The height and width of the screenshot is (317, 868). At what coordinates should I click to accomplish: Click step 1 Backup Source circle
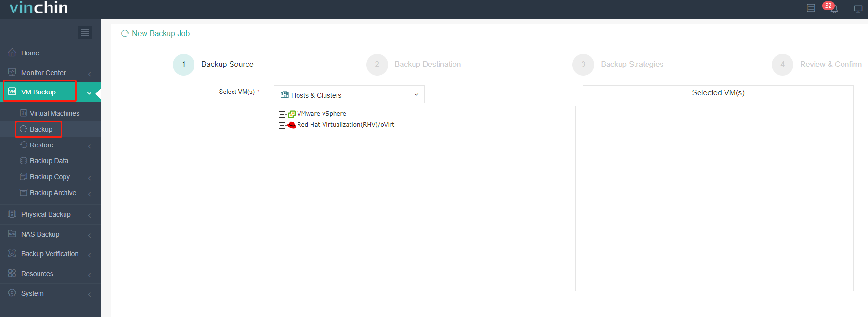183,65
